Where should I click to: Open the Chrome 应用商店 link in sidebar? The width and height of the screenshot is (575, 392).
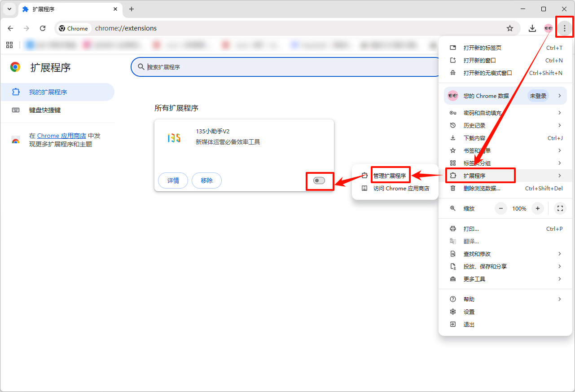61,136
